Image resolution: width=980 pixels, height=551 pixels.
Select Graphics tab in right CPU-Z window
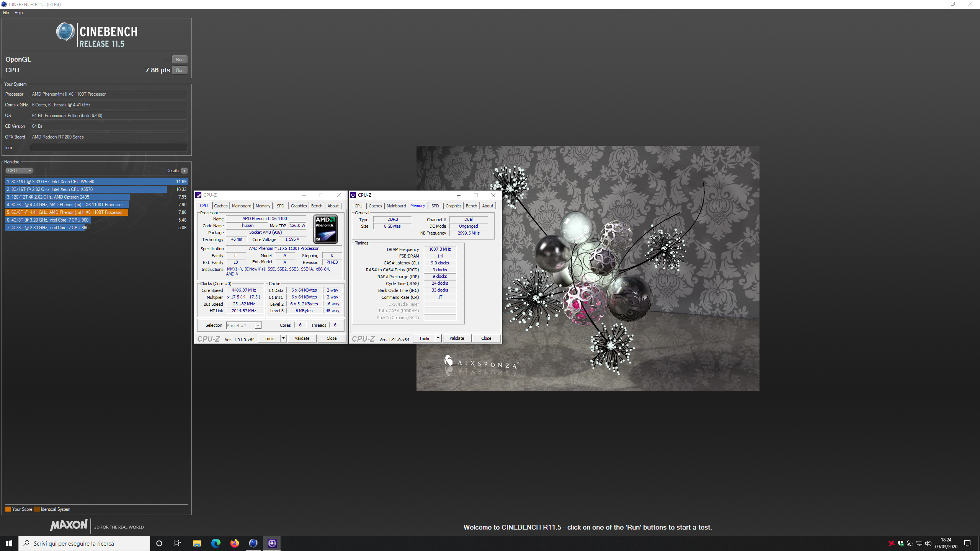click(453, 206)
